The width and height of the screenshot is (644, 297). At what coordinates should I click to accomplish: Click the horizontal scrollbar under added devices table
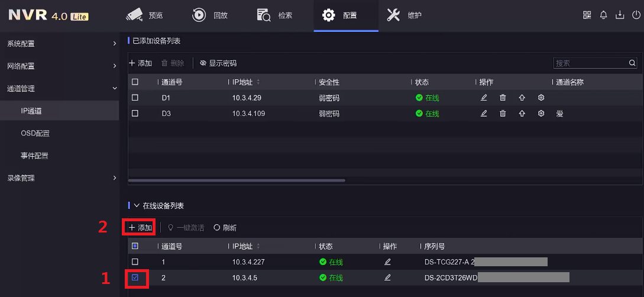coord(237,180)
